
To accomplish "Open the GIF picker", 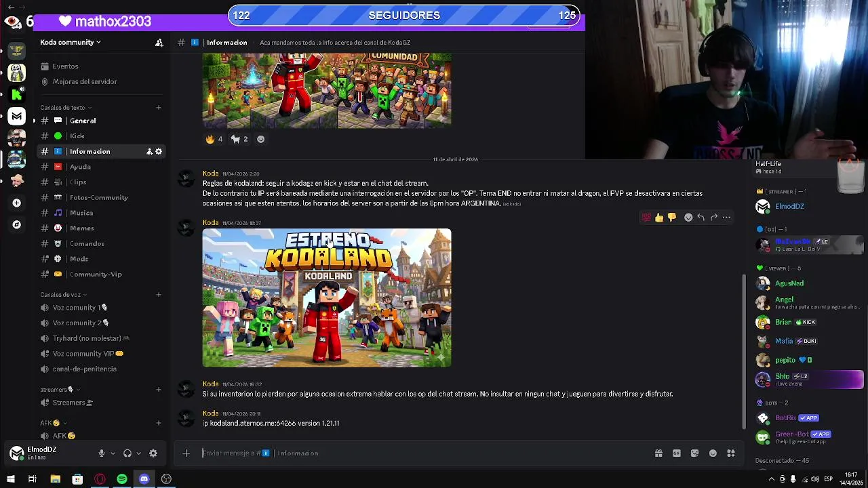I will click(677, 453).
